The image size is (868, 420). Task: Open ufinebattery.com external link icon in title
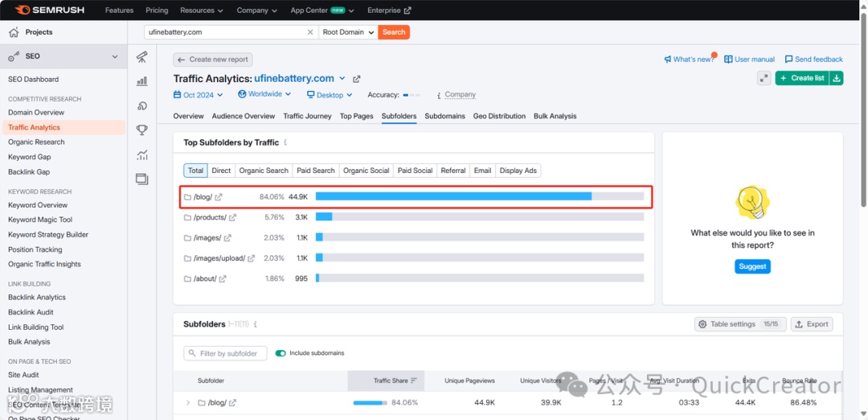(x=357, y=79)
